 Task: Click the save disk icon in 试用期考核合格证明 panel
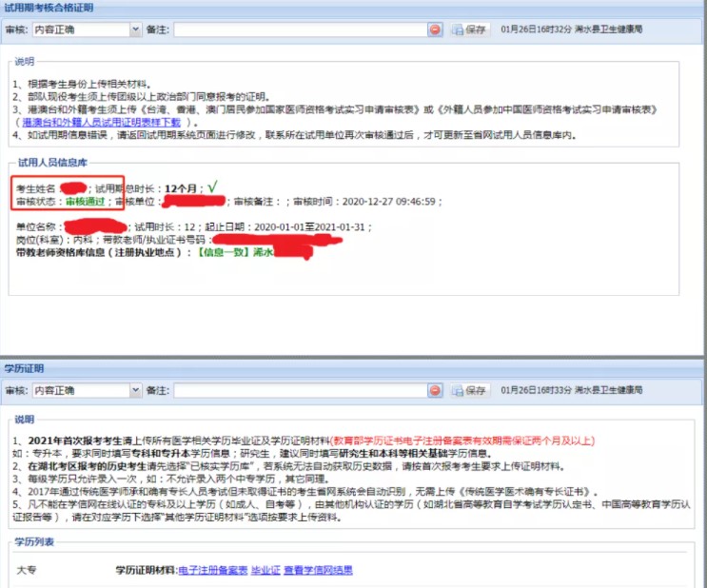tap(458, 29)
